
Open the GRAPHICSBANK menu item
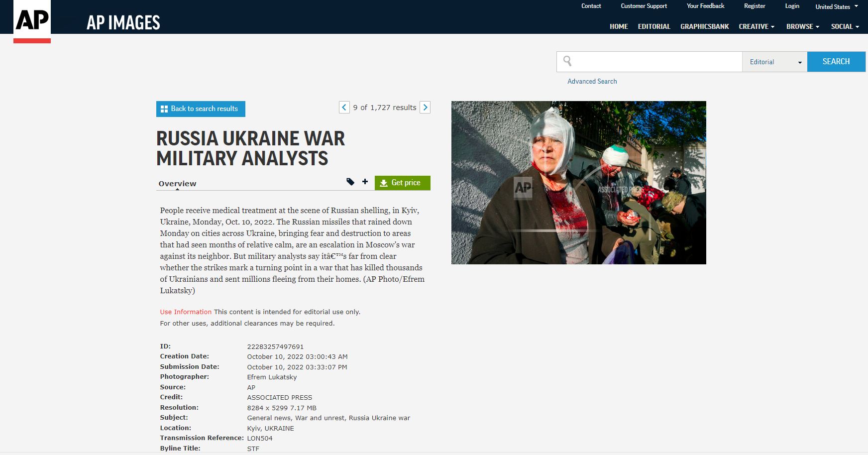(x=704, y=26)
